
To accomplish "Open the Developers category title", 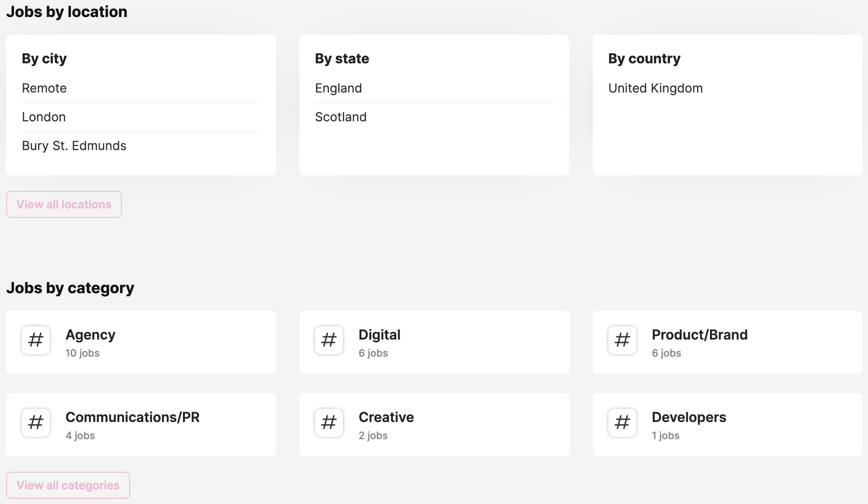I will click(689, 417).
